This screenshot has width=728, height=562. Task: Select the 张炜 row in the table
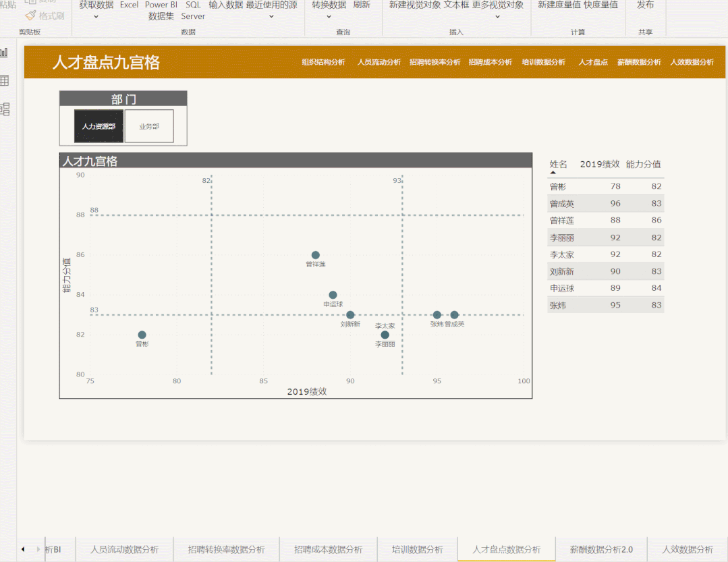click(605, 306)
